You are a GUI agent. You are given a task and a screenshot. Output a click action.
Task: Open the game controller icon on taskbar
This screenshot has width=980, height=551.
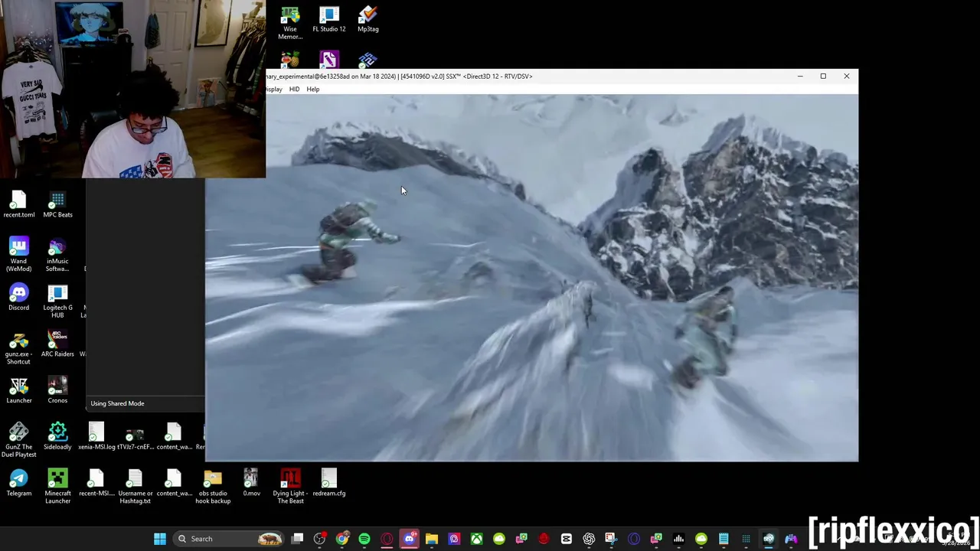pos(791,539)
